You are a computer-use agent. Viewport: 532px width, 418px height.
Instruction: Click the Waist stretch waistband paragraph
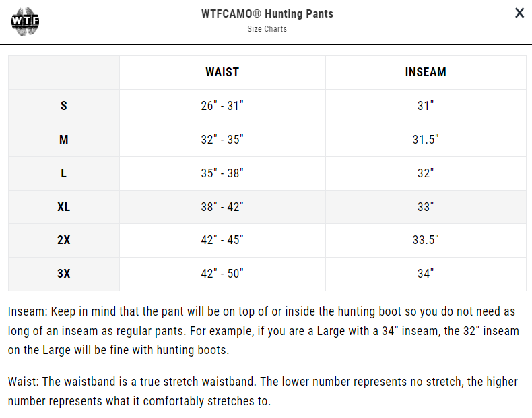[263, 391]
